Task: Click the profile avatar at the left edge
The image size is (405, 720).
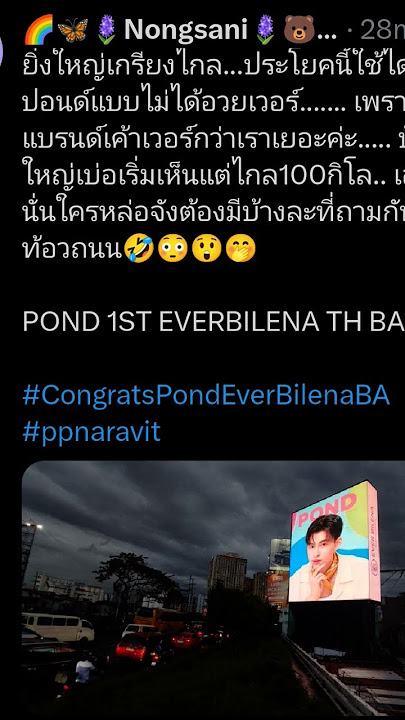Action: coord(1,49)
